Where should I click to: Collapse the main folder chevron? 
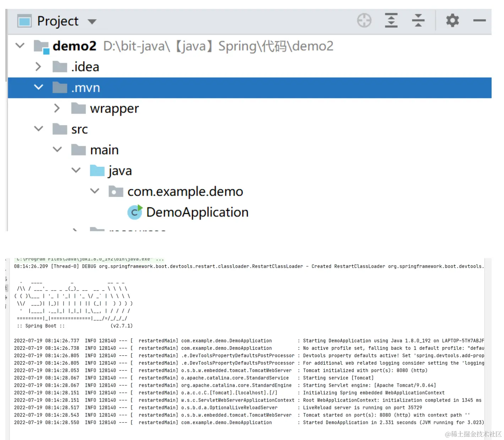(x=57, y=150)
